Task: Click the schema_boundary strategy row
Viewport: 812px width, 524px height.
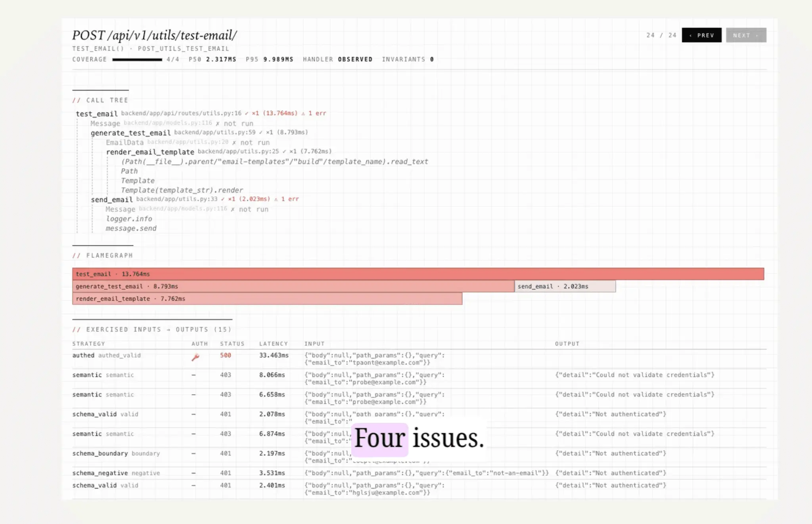Action: pos(419,457)
